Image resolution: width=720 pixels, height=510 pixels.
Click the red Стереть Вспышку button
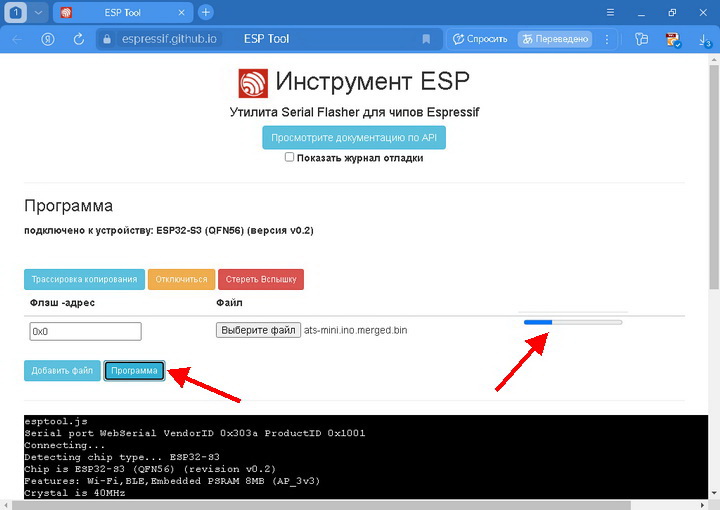[x=261, y=279]
